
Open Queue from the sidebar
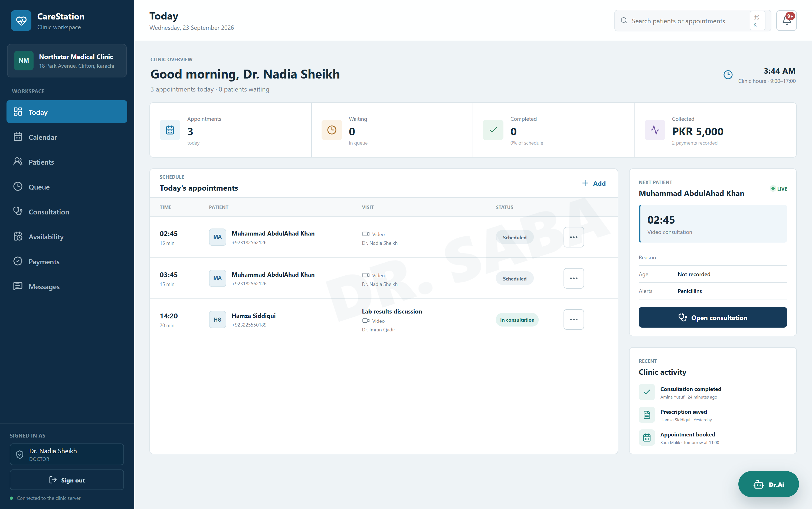coord(67,187)
